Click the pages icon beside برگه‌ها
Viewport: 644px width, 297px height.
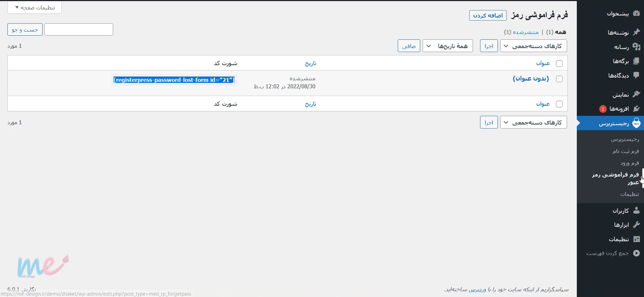(x=636, y=61)
